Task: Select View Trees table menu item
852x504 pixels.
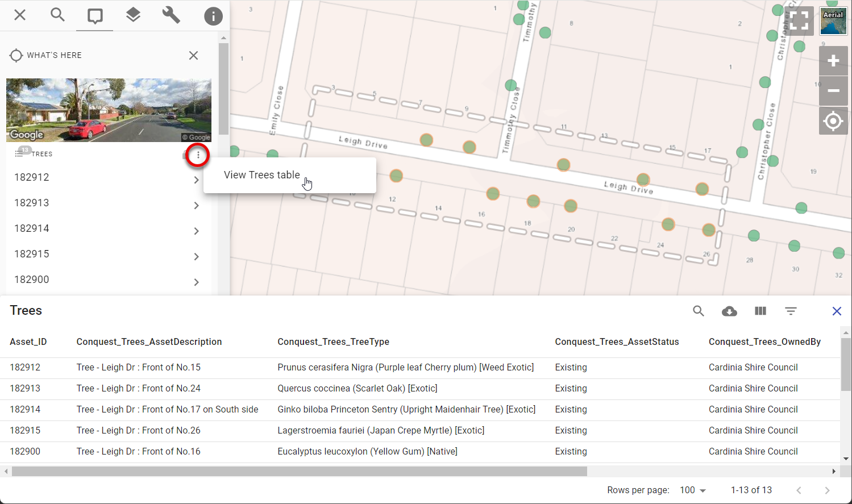Action: pyautogui.click(x=262, y=175)
